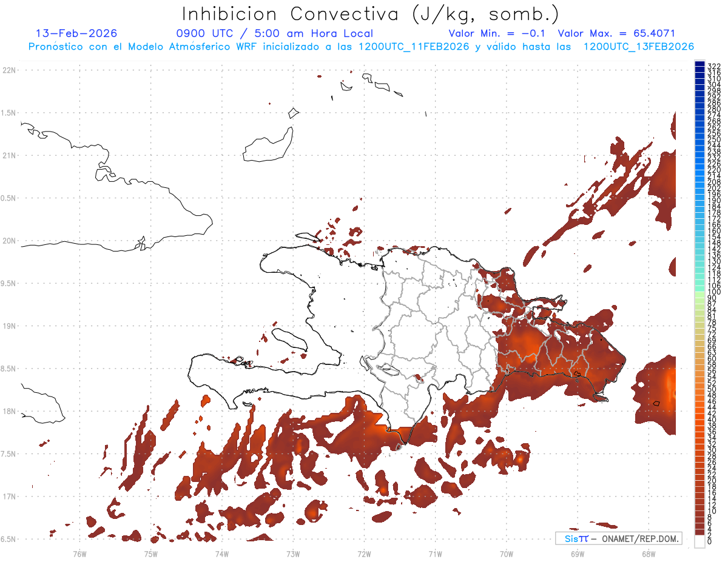The image size is (728, 562).
Task: Click the "19N" latitude label
Action: click(9, 326)
